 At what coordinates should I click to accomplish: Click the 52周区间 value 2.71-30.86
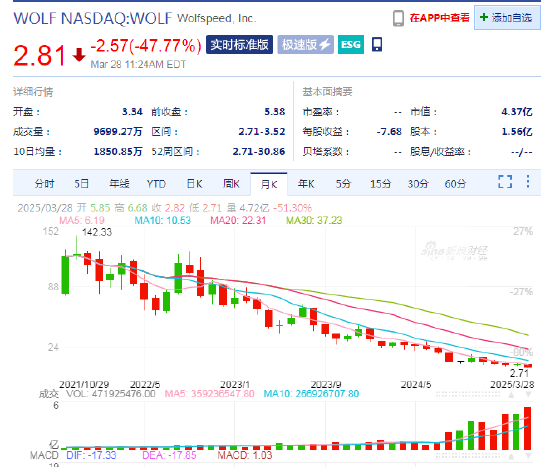pos(259,152)
